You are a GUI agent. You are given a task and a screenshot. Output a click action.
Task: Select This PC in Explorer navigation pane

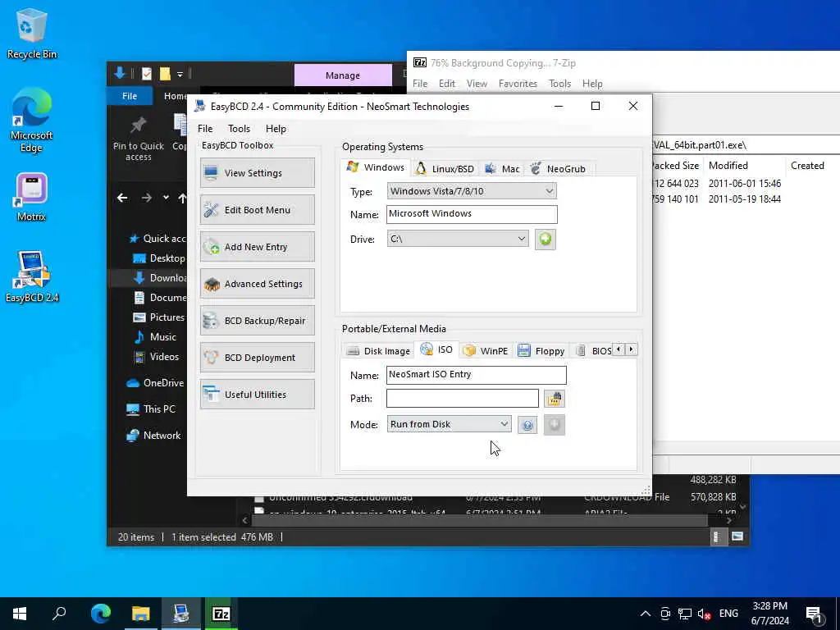[151, 409]
